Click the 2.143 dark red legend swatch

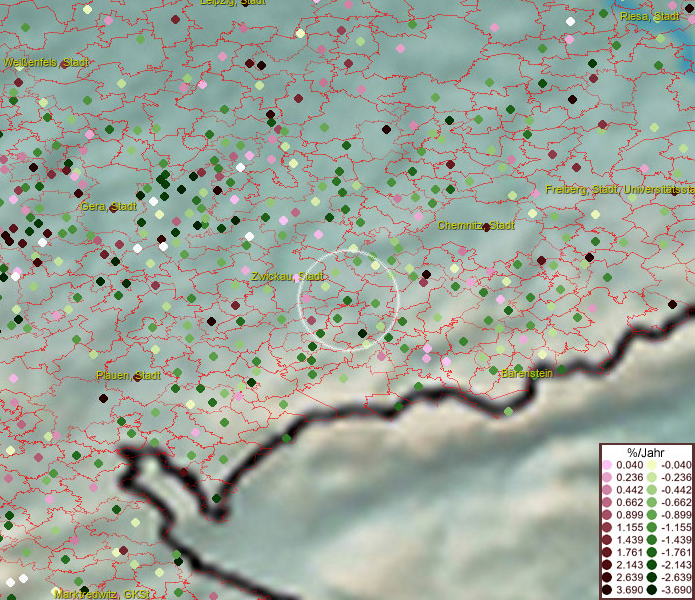click(607, 565)
